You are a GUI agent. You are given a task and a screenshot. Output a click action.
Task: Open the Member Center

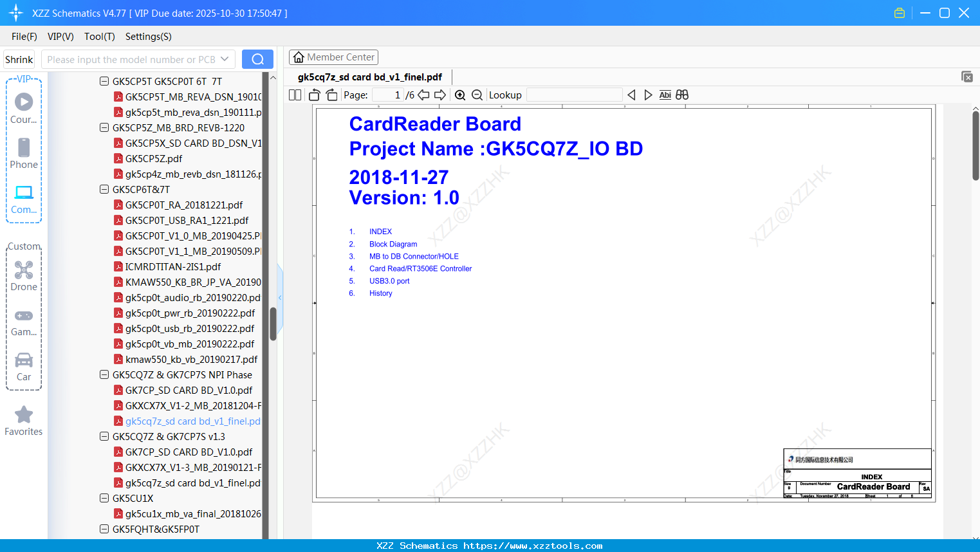[333, 57]
